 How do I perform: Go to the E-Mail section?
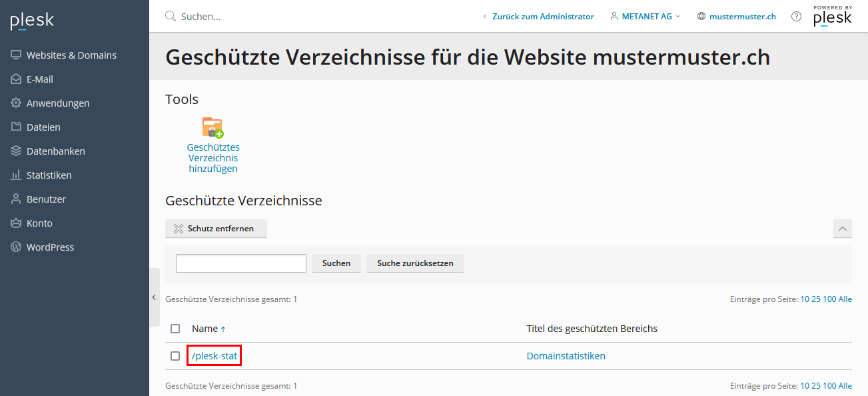point(39,79)
